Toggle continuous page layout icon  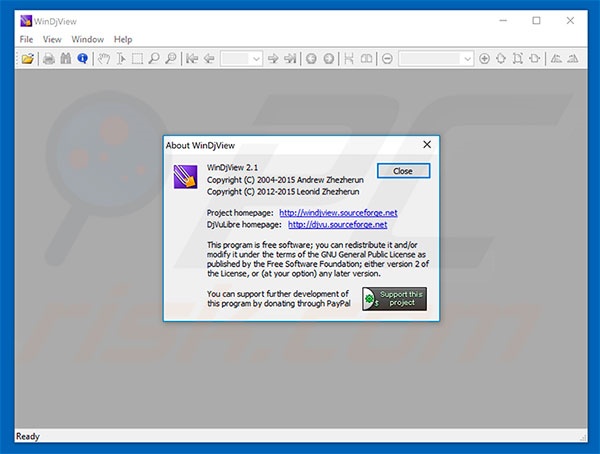(x=349, y=59)
